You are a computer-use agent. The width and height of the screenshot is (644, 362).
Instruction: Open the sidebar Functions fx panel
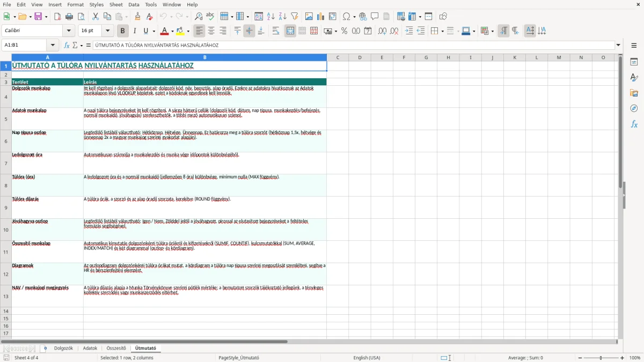click(x=634, y=124)
